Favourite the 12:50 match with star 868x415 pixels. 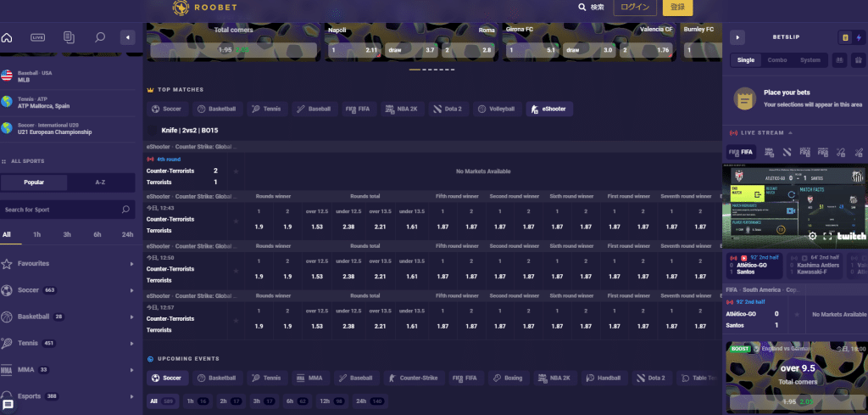coord(236,271)
